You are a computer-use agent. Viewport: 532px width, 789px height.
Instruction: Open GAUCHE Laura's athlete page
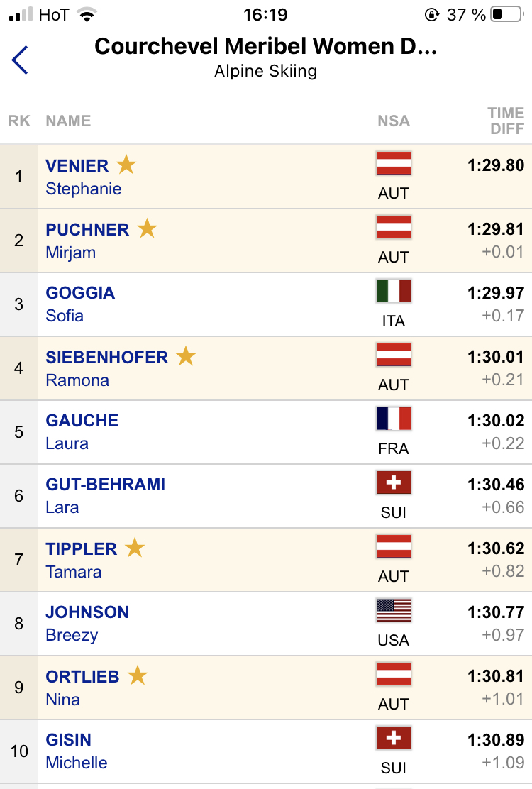click(82, 431)
